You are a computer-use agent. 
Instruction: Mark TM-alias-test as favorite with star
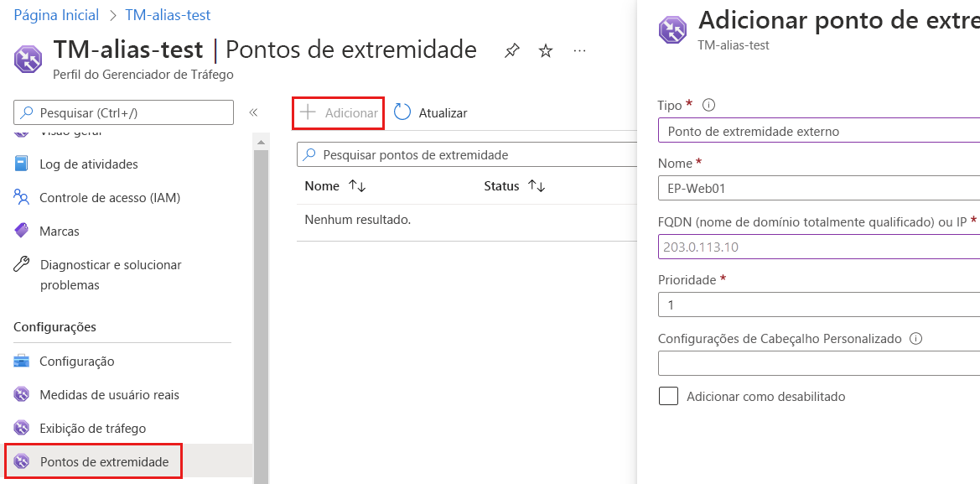tap(545, 50)
